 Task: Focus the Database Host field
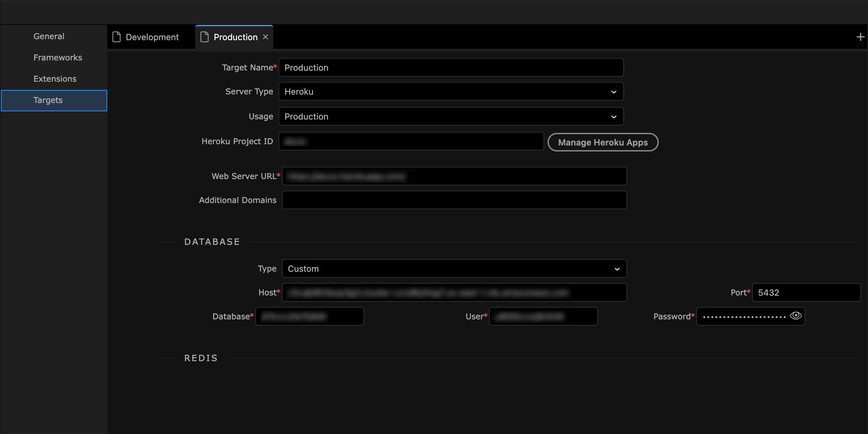[x=454, y=292]
